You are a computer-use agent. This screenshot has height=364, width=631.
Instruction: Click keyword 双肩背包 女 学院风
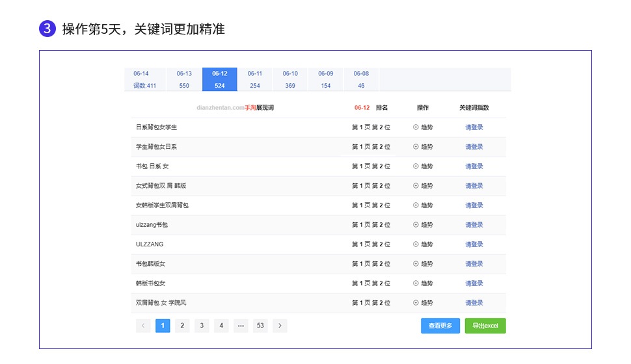point(161,303)
